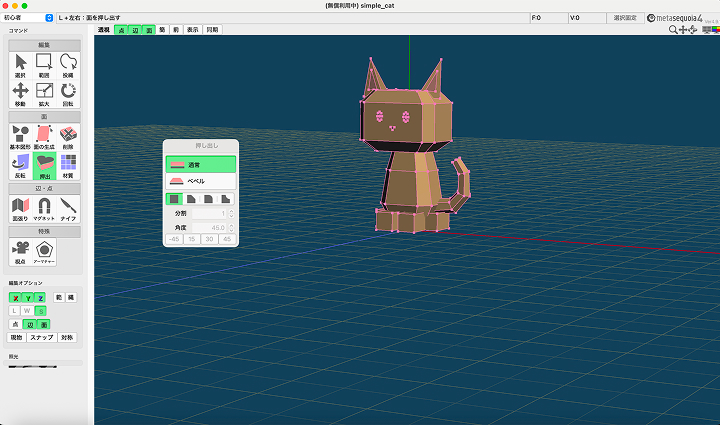Image resolution: width=720 pixels, height=425 pixels.
Task: Collapse the 特殊 special section header
Action: [44, 231]
